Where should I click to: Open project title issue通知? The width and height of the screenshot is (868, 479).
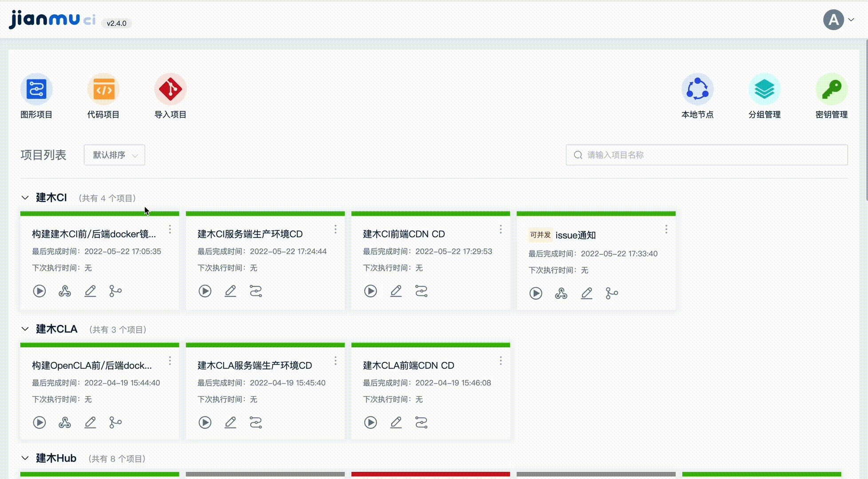pos(576,235)
